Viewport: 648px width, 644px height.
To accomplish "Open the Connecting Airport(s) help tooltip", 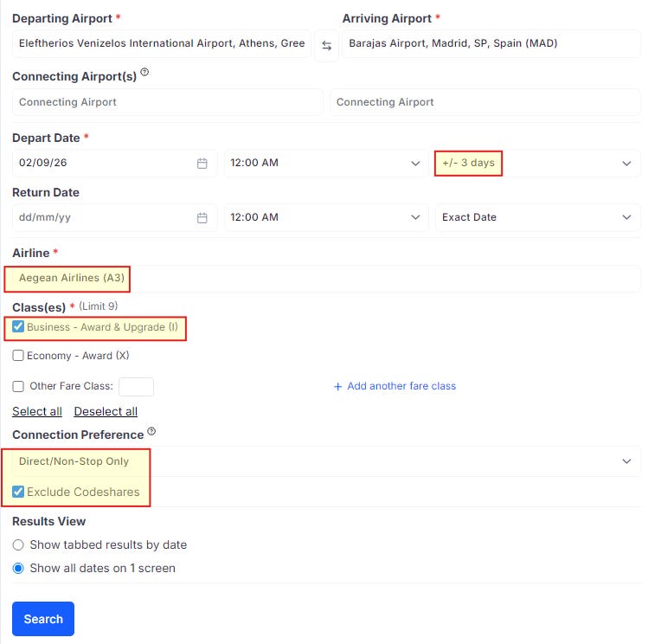I will 144,73.
